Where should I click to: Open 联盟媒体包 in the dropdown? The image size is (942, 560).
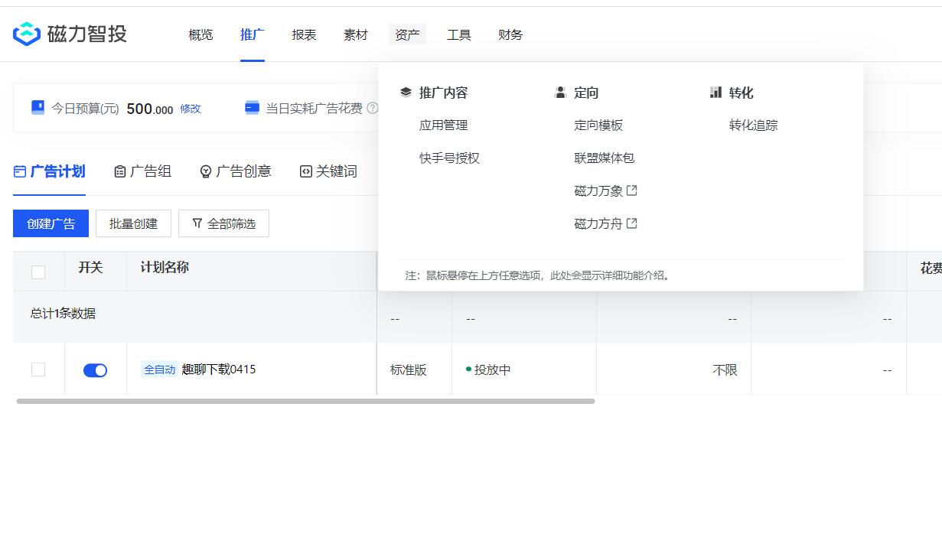(605, 158)
